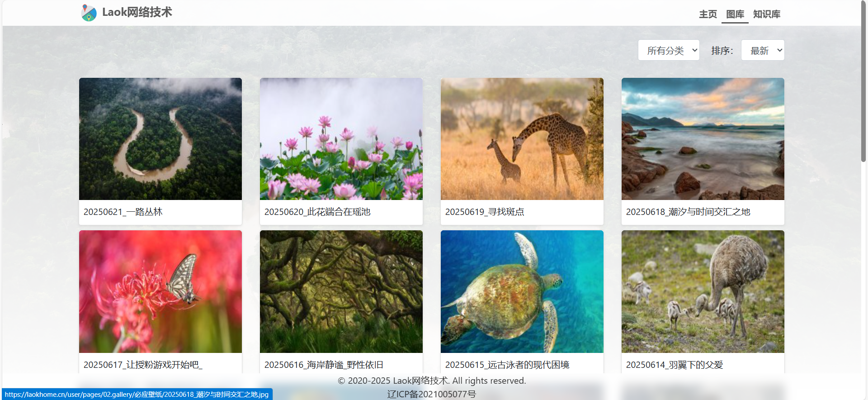Expand the 所有分类 category dropdown
The image size is (868, 400).
coord(669,50)
